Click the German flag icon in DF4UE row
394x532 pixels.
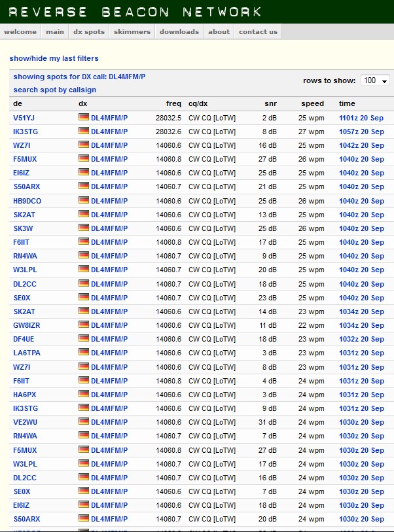click(x=83, y=339)
